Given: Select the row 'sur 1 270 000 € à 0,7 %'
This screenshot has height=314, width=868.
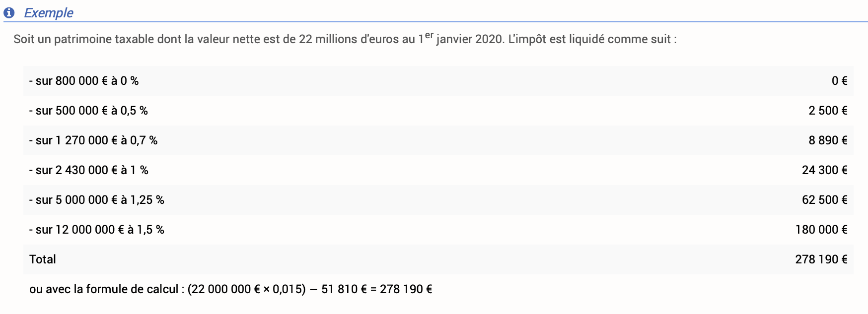Looking at the screenshot, I should tap(438, 140).
